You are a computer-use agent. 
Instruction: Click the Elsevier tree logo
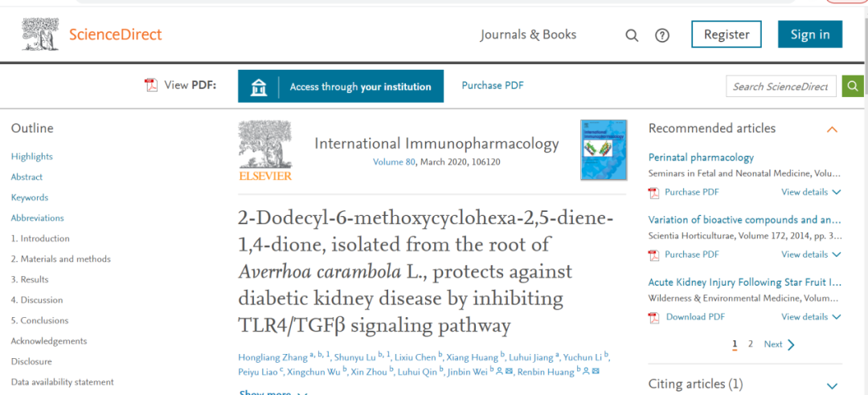(265, 150)
